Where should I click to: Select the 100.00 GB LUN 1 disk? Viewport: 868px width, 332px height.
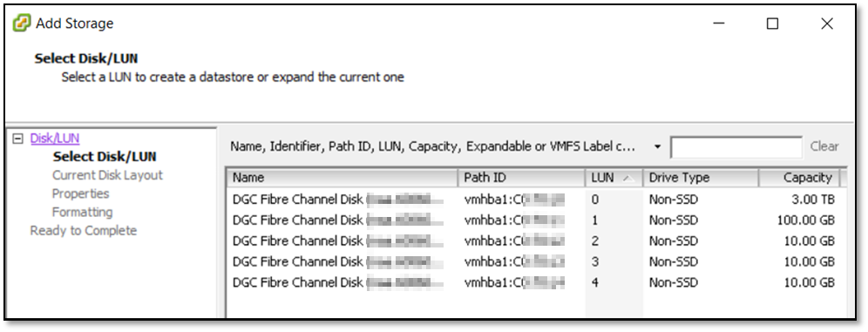(x=533, y=220)
